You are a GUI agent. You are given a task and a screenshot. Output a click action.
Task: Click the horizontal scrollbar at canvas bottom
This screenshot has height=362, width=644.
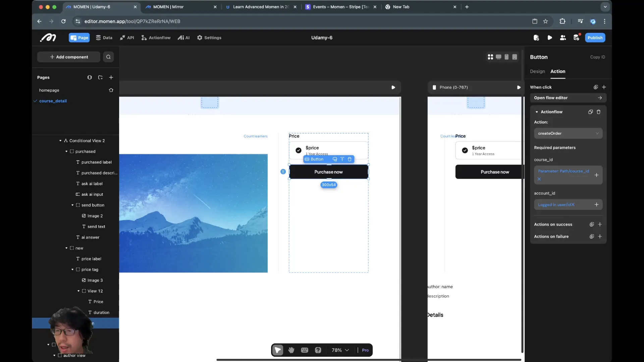(369, 360)
